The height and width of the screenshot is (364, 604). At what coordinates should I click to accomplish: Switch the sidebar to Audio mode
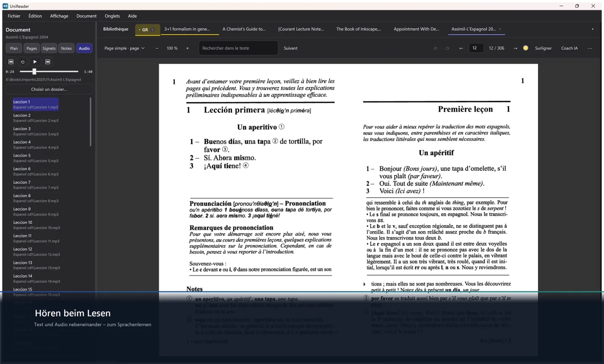pyautogui.click(x=84, y=48)
